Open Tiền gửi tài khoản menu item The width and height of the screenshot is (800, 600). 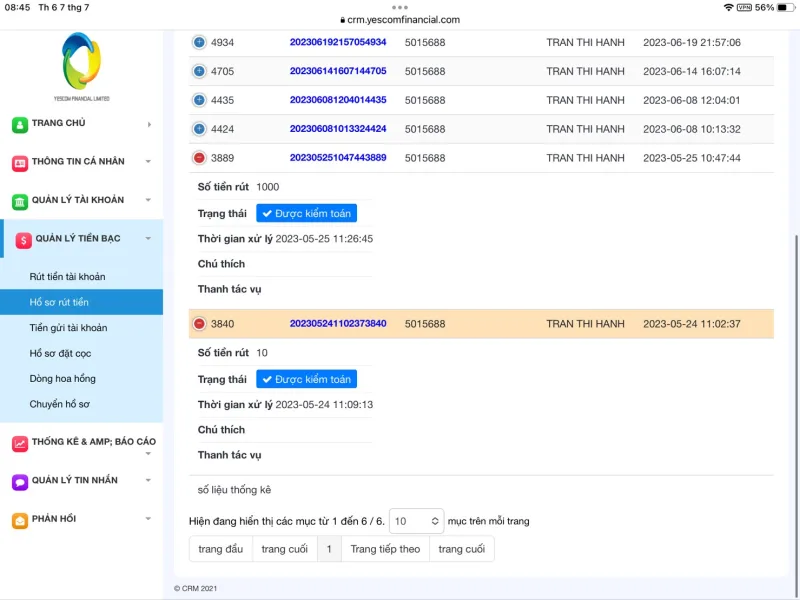click(68, 328)
